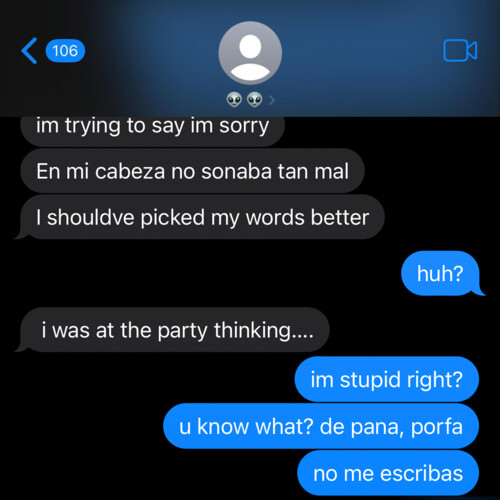Start a FaceTime video call
500x500 pixels.
460,51
